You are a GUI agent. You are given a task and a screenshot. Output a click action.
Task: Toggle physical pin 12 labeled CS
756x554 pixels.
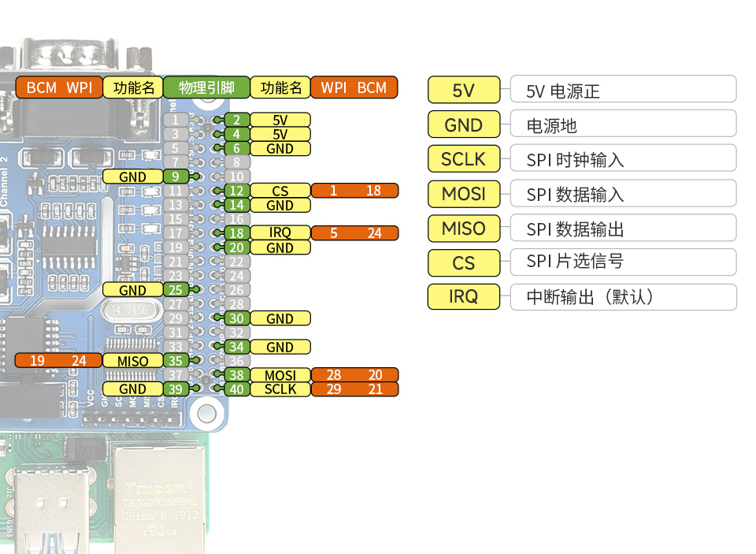pos(235,191)
